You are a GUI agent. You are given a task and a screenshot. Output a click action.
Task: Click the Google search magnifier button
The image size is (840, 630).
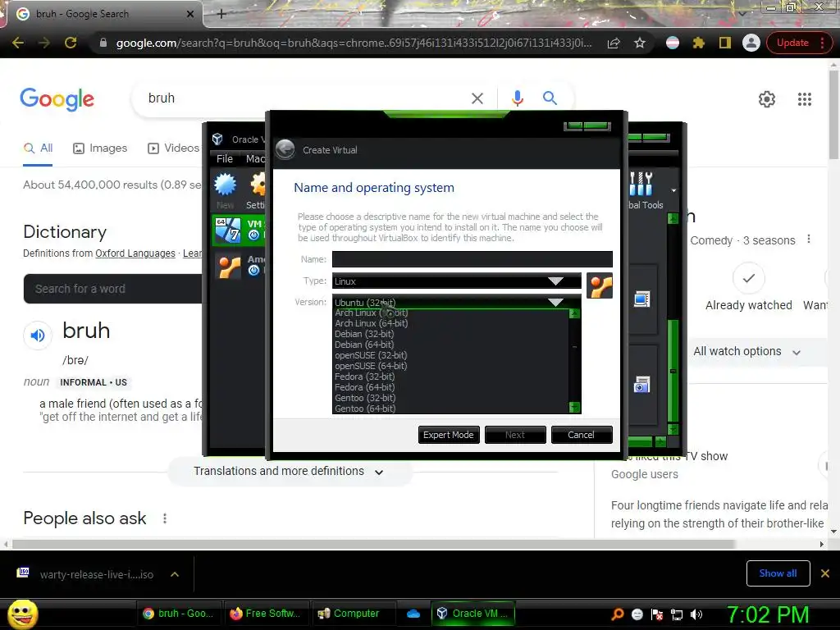[x=550, y=98]
